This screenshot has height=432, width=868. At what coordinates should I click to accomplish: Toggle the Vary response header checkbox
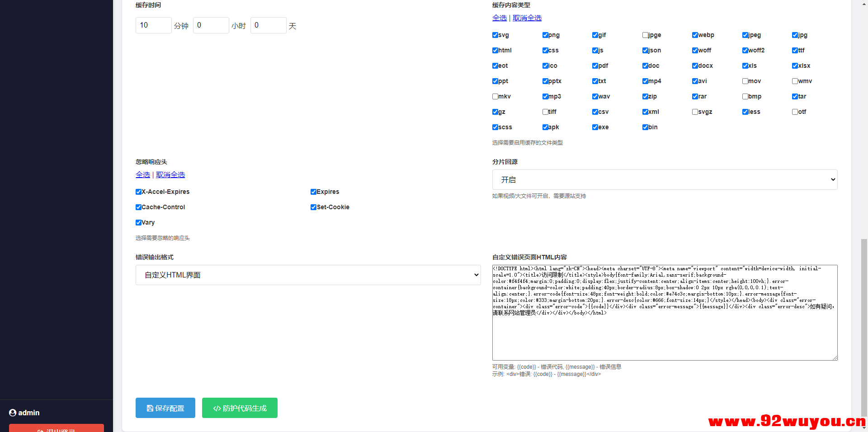click(139, 222)
